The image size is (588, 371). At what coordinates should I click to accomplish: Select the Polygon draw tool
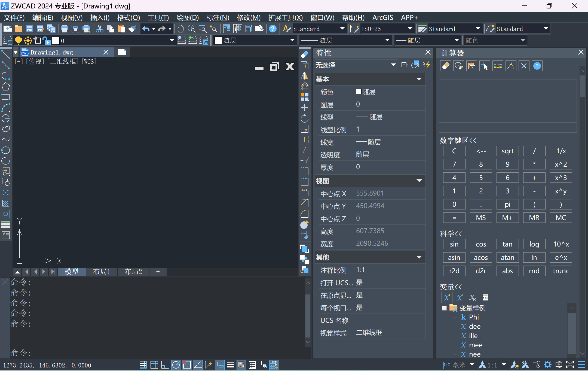(x=6, y=87)
